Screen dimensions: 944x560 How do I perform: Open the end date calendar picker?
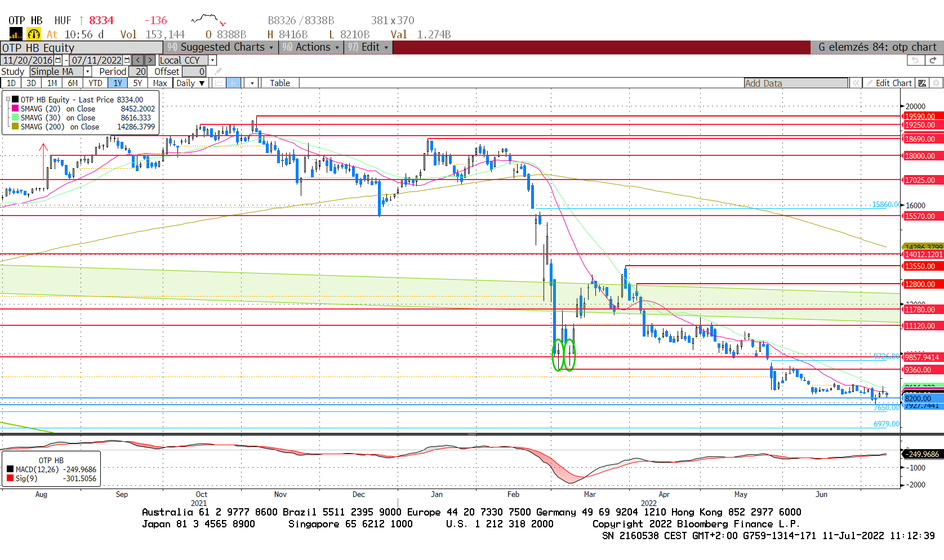[x=127, y=60]
